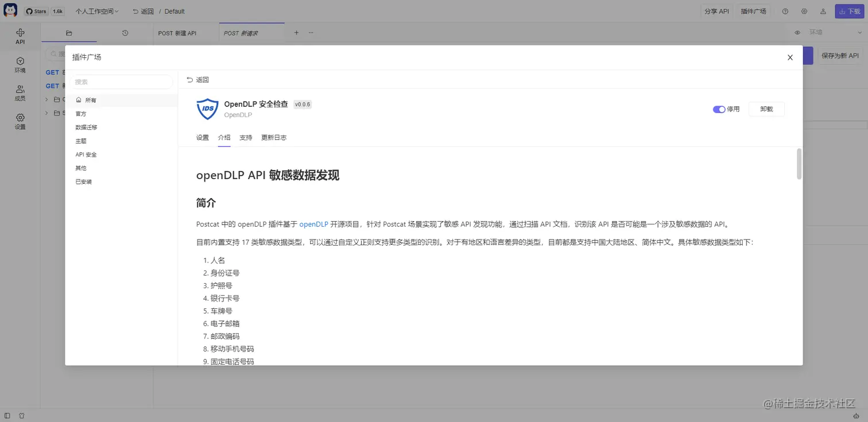Click the API list search field
The height and width of the screenshot is (422, 868).
pyautogui.click(x=55, y=54)
